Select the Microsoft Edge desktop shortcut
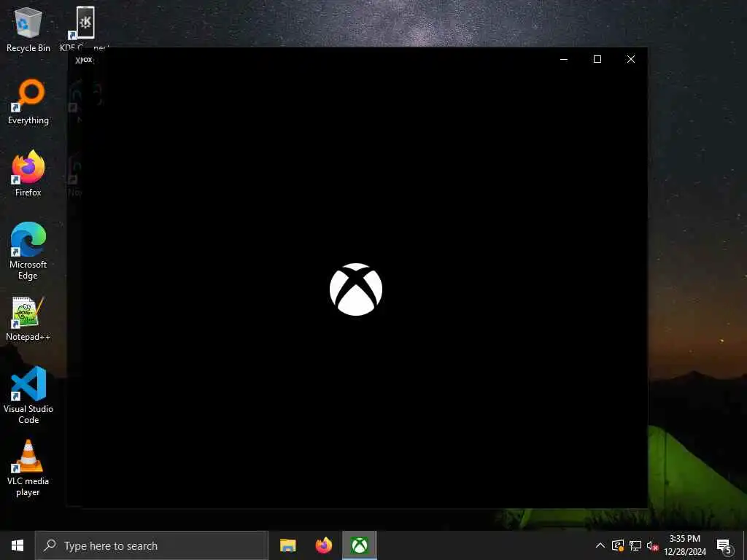747x560 pixels. [x=28, y=251]
